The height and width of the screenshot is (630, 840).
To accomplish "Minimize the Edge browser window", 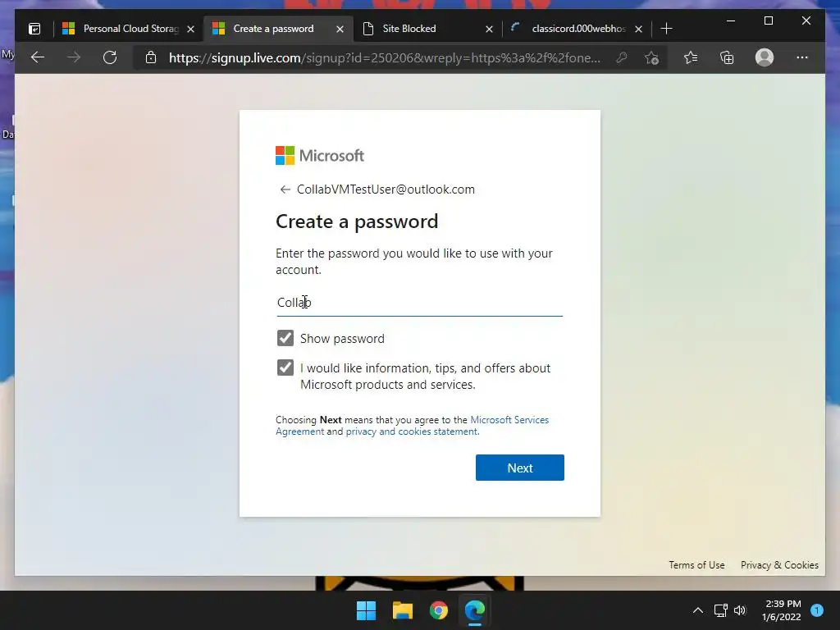I will click(731, 21).
